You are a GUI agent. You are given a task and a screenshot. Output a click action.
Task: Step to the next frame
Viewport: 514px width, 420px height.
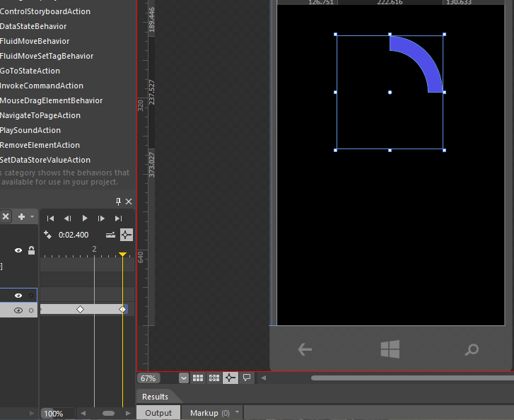101,218
